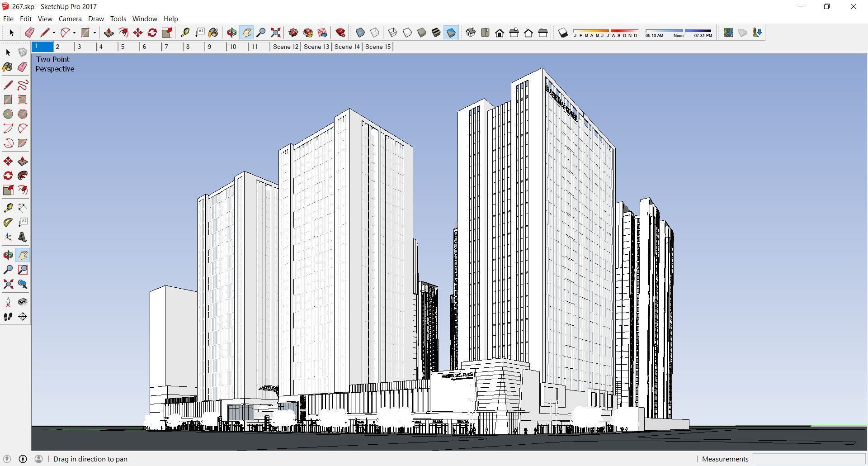Select the Section Plane tool

(23, 317)
